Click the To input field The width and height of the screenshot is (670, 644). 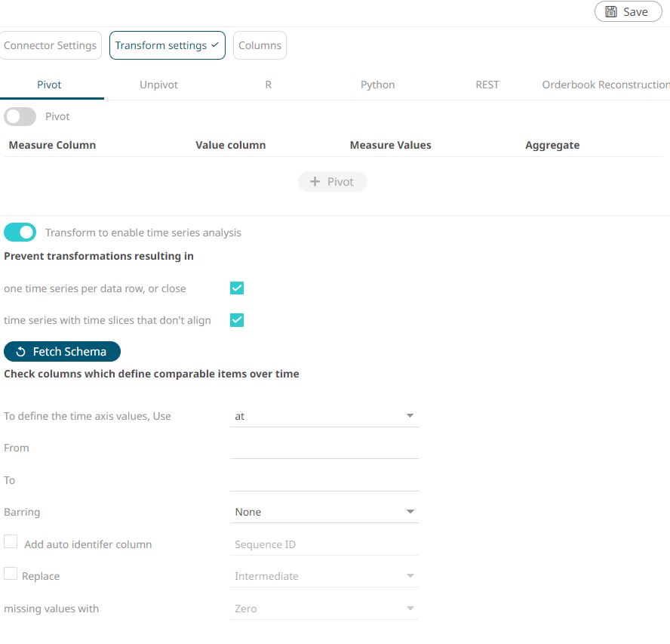pos(324,481)
